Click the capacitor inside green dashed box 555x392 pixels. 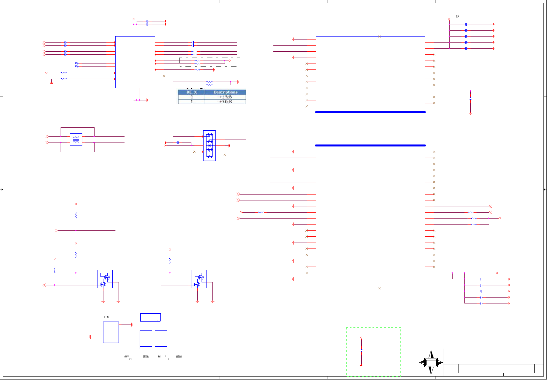click(x=361, y=351)
